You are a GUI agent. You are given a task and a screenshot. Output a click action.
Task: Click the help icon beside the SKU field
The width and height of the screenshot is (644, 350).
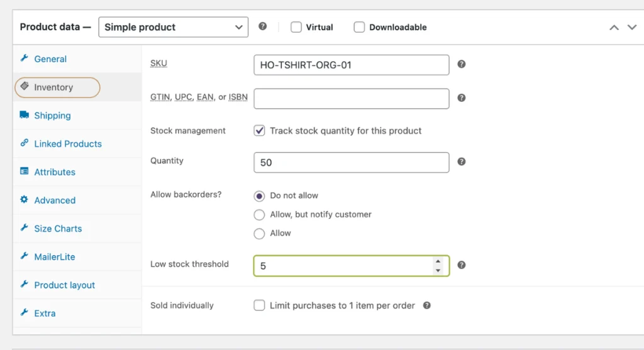click(461, 65)
